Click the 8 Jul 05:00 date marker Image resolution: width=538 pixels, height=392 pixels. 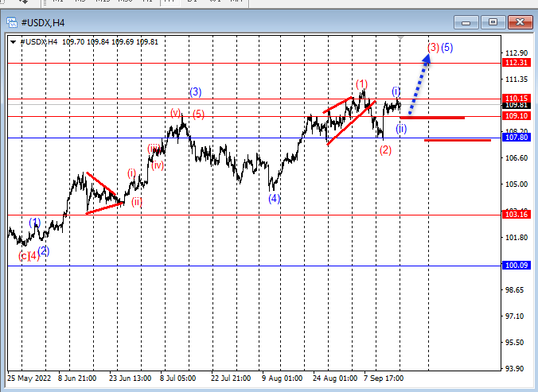[177, 378]
